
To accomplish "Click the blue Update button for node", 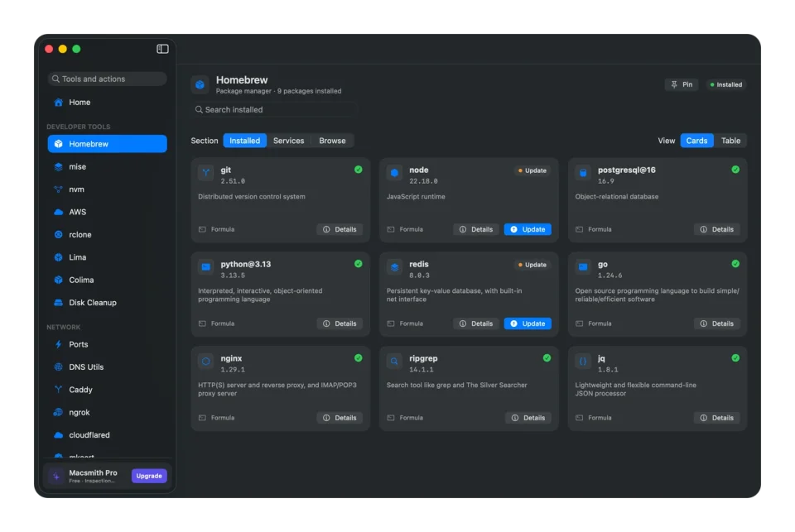I will [x=528, y=229].
